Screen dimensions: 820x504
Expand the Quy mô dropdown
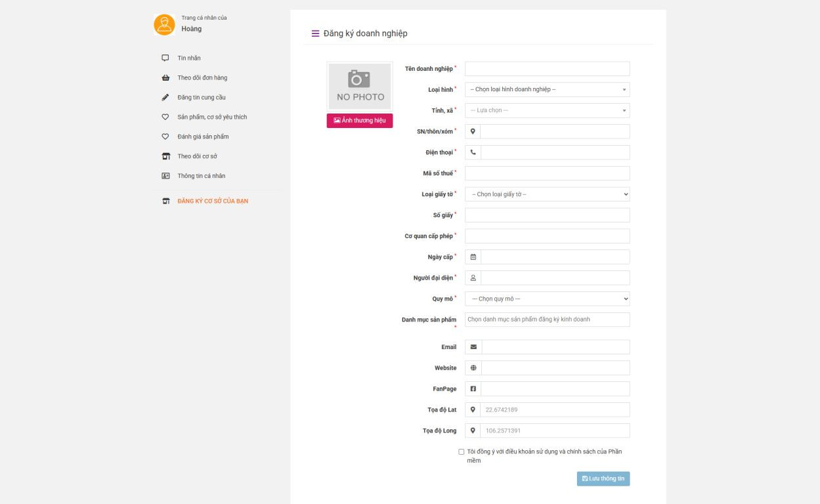tap(547, 299)
